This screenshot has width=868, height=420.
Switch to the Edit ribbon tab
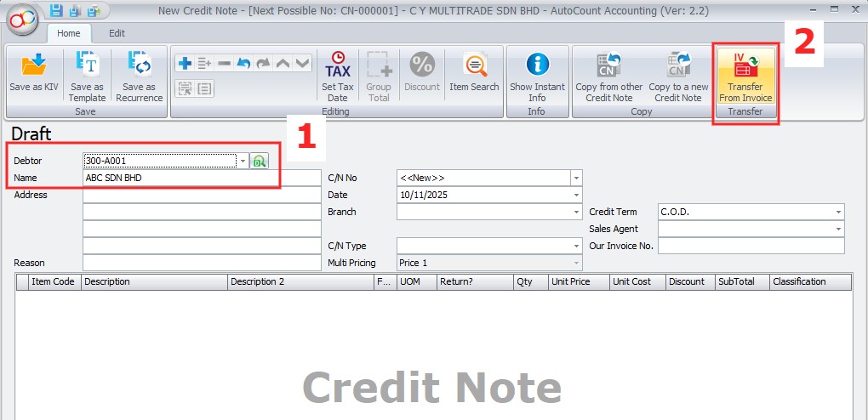pyautogui.click(x=117, y=33)
